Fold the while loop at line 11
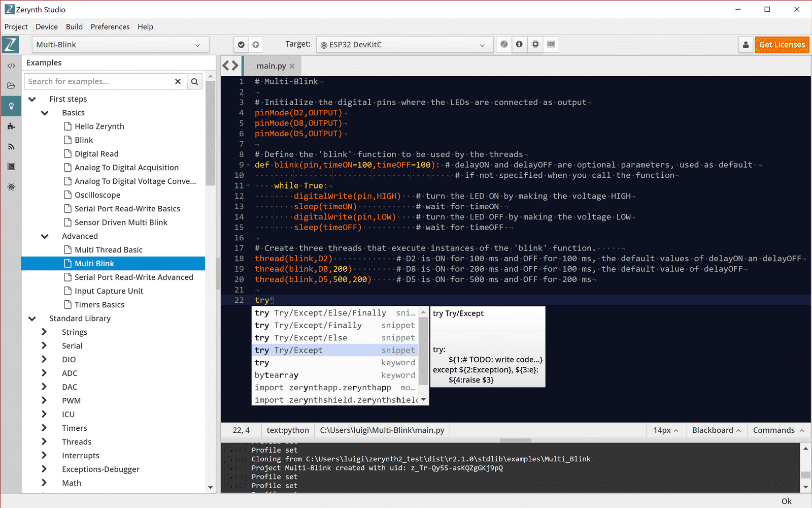812x508 pixels. point(248,186)
